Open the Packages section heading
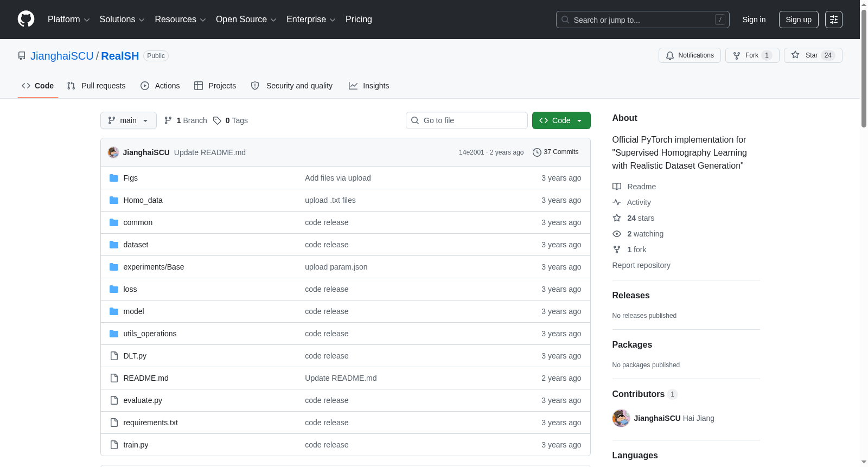Image resolution: width=868 pixels, height=467 pixels. tap(632, 344)
